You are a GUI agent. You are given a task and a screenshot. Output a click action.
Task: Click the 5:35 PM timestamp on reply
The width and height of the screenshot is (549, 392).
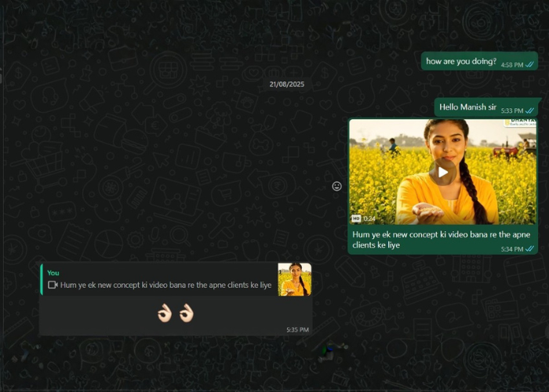coord(297,330)
